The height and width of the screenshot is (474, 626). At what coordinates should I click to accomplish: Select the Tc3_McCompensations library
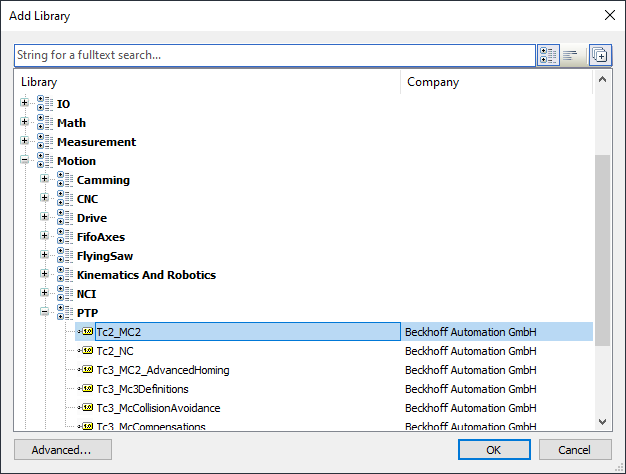coord(151,426)
